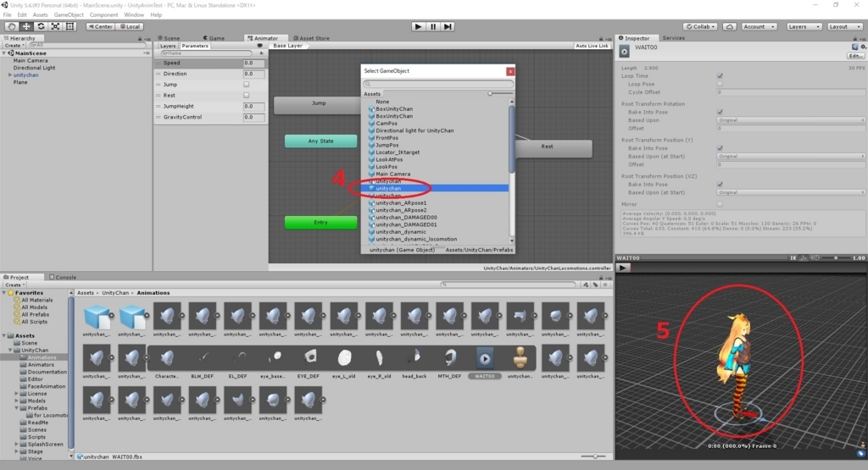The image size is (868, 470).
Task: Open the cloud services icon
Action: tap(730, 26)
